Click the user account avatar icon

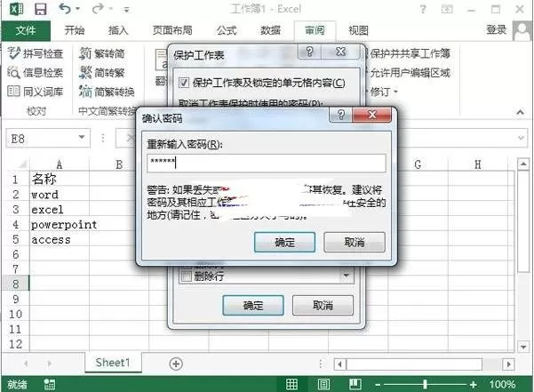(522, 30)
